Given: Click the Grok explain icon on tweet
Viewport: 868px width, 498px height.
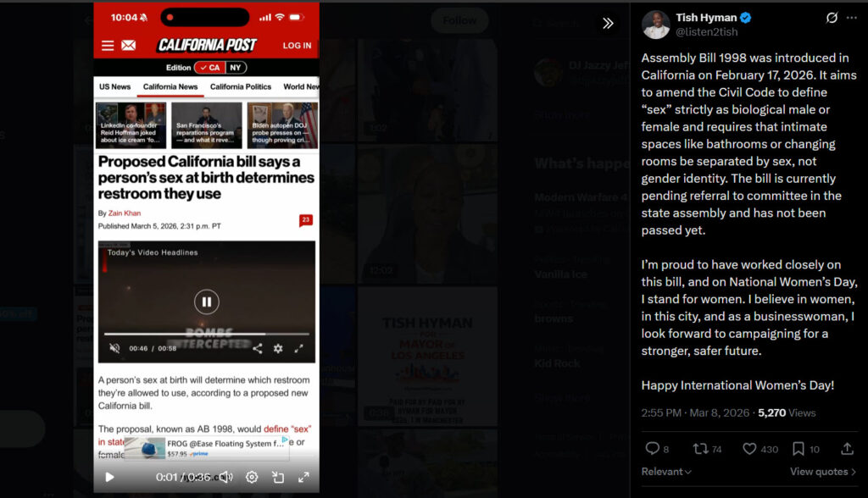Looking at the screenshot, I should click(x=832, y=18).
